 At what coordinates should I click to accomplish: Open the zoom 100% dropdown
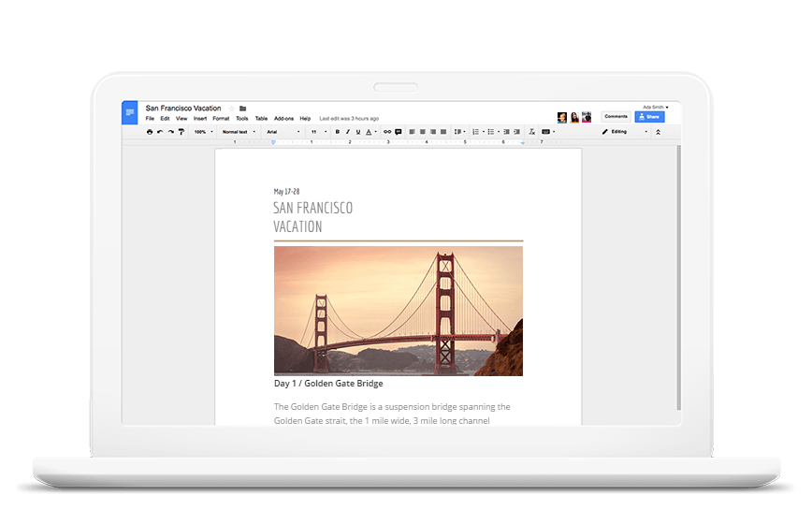tap(203, 132)
